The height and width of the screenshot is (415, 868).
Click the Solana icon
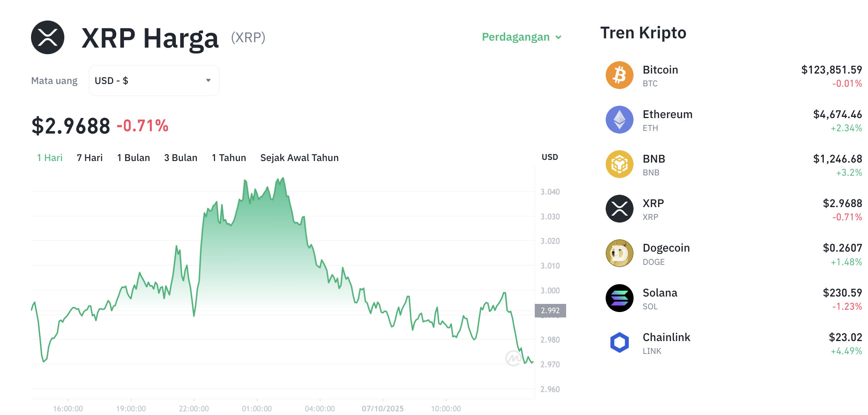pos(619,298)
